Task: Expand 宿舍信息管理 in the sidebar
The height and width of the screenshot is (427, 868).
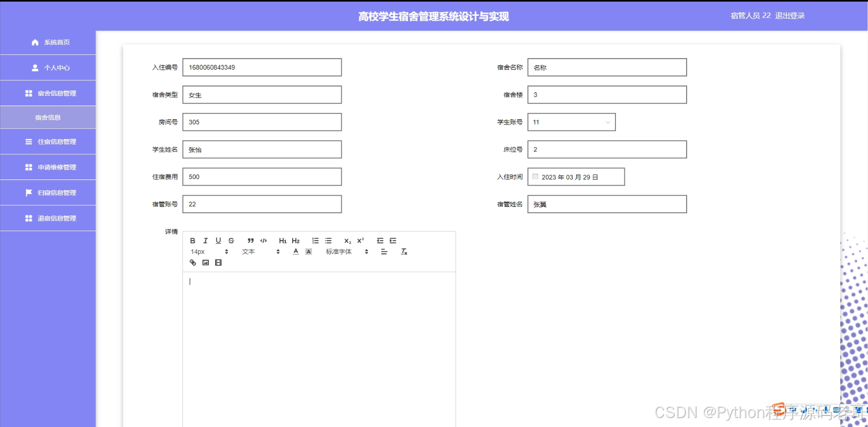Action: pyautogui.click(x=48, y=93)
